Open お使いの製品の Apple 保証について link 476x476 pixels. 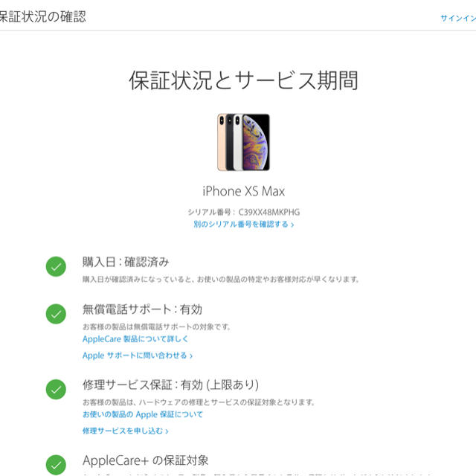tap(143, 414)
